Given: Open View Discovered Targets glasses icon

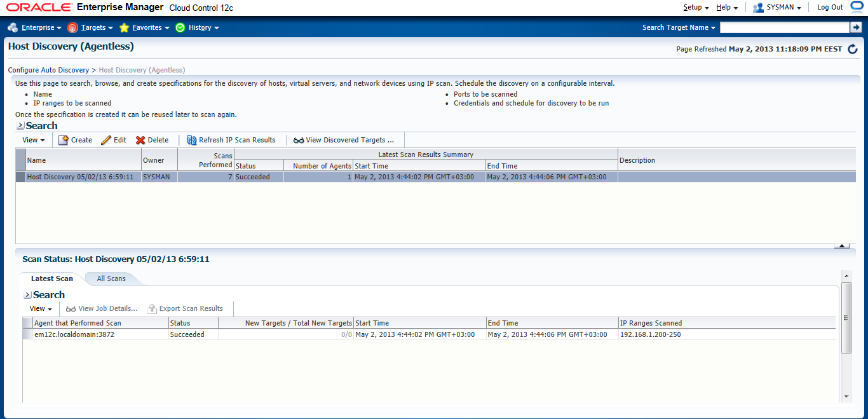Looking at the screenshot, I should pos(299,140).
